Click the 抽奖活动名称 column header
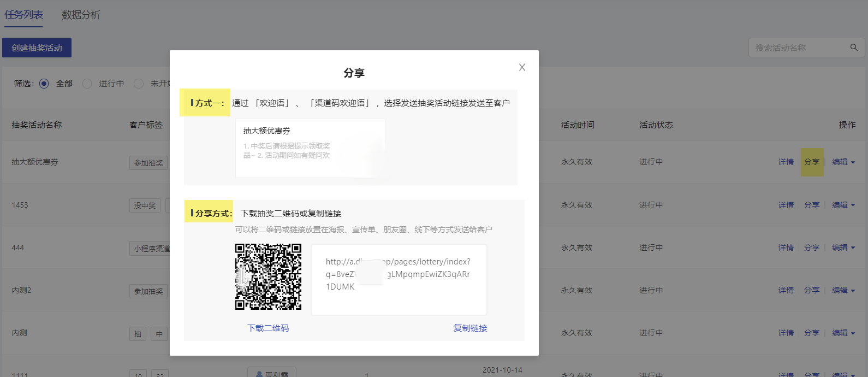Viewport: 868px width, 377px height. [37, 125]
